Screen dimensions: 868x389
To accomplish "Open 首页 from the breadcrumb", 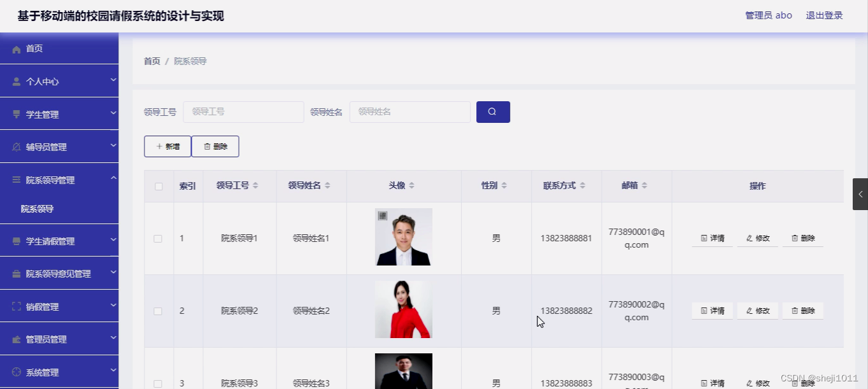I will point(152,60).
